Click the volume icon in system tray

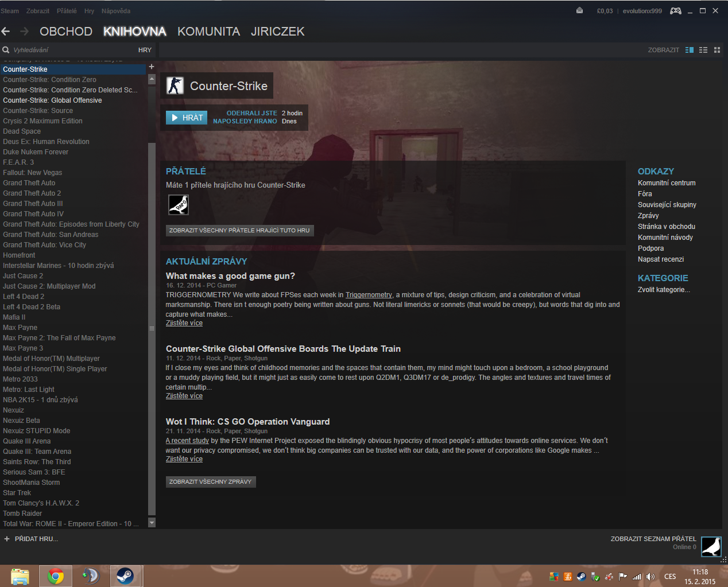[x=650, y=577]
